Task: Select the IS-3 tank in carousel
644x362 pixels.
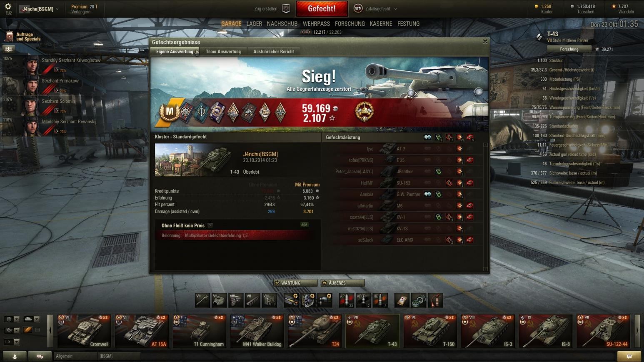Action: [x=488, y=331]
